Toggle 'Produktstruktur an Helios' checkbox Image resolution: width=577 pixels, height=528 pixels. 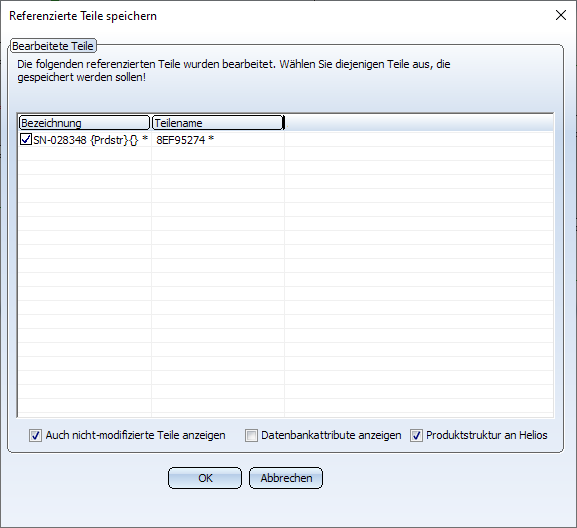pyautogui.click(x=416, y=436)
